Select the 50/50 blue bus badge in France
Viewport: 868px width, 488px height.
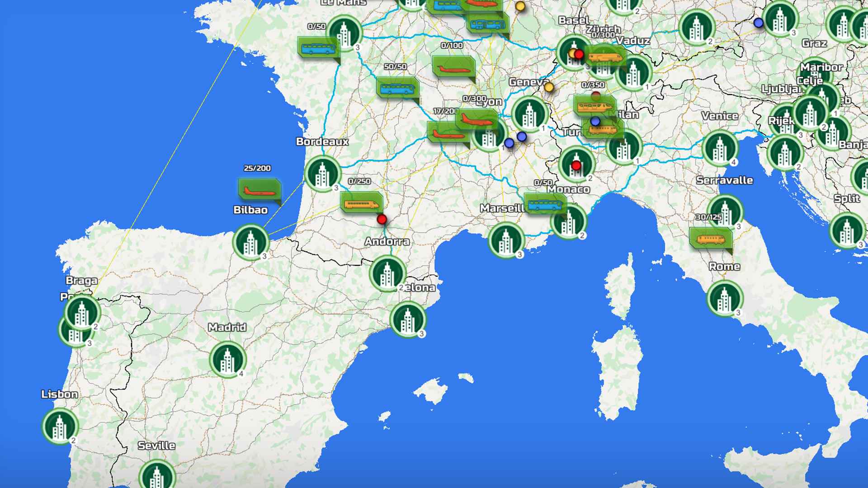[398, 89]
